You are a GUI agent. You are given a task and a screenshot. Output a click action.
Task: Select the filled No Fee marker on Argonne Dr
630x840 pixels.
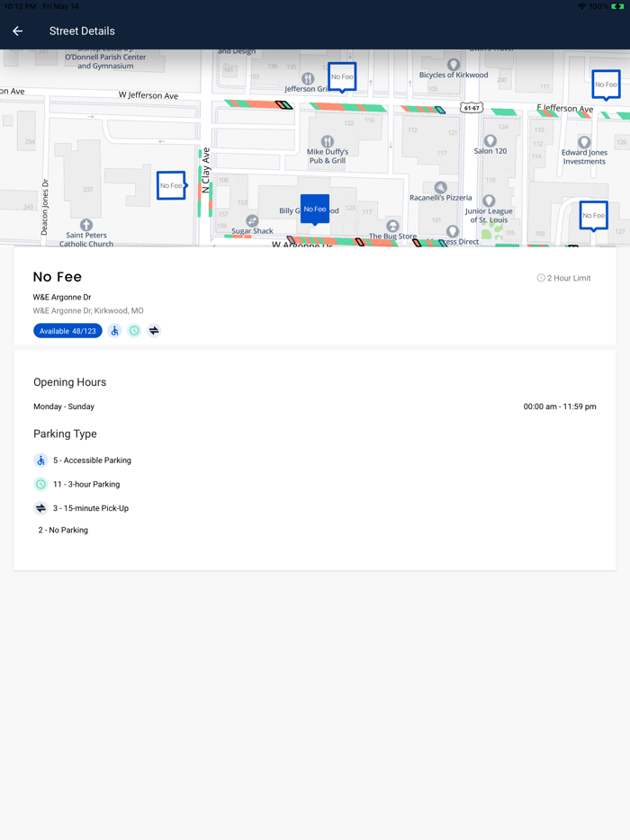tap(315, 210)
